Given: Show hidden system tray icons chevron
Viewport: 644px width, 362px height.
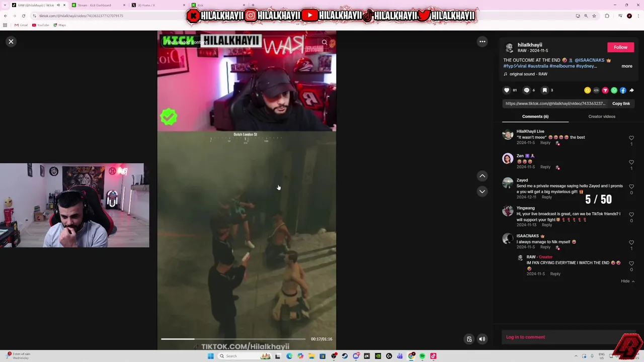Looking at the screenshot, I should click(576, 356).
